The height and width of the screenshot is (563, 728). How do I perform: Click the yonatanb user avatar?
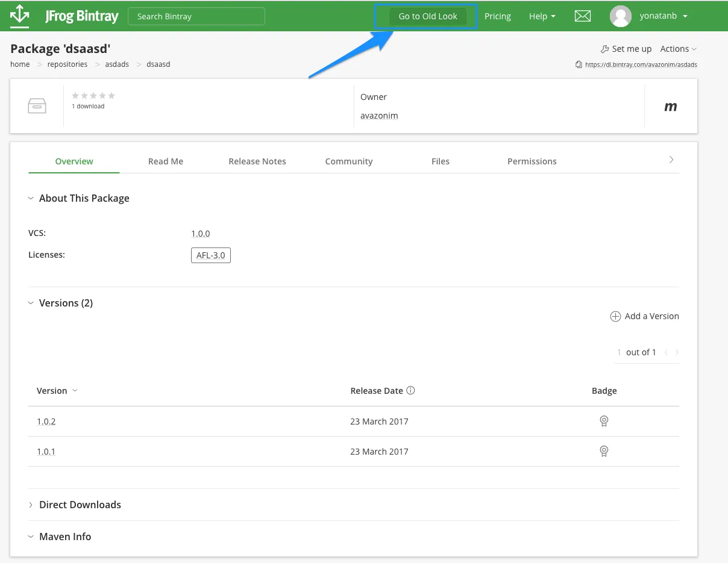(x=621, y=16)
